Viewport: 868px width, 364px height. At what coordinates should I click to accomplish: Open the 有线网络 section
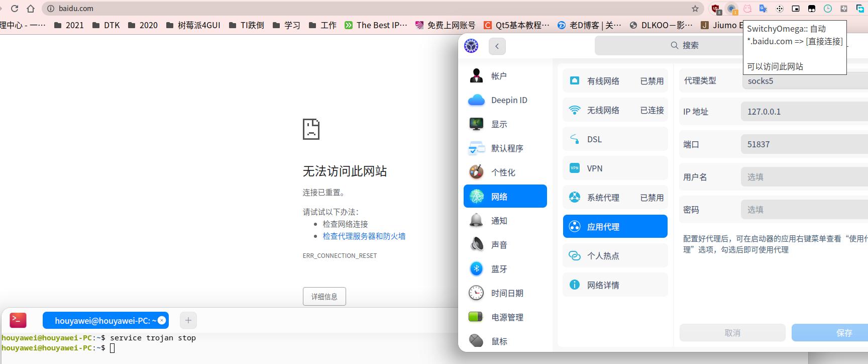(x=615, y=81)
